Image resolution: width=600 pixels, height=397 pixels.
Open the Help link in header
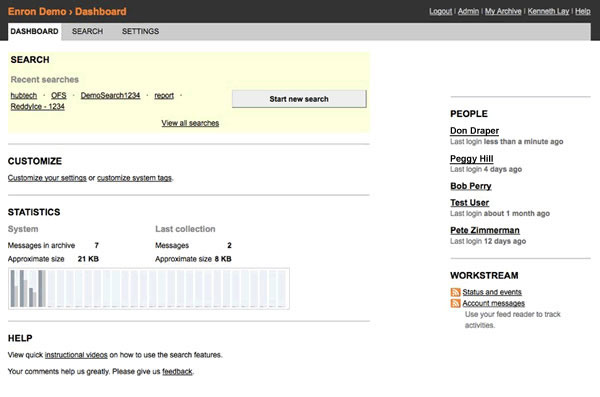(583, 11)
